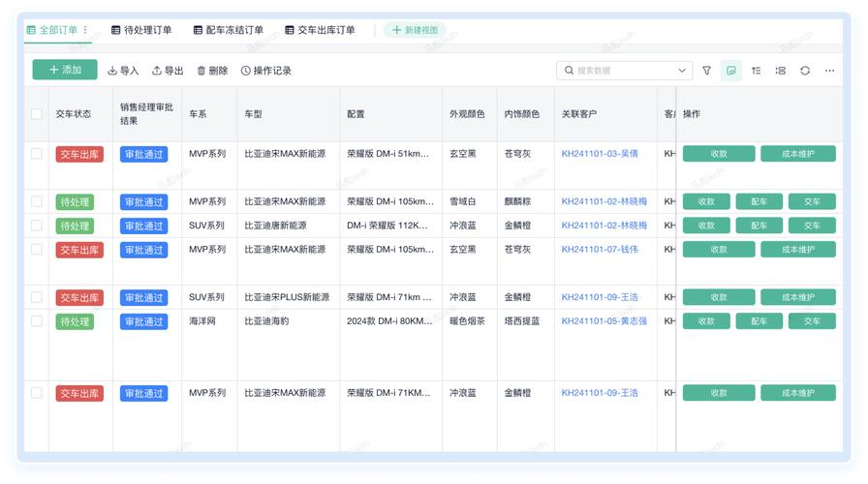Tick the select-all header checkbox

tap(37, 114)
